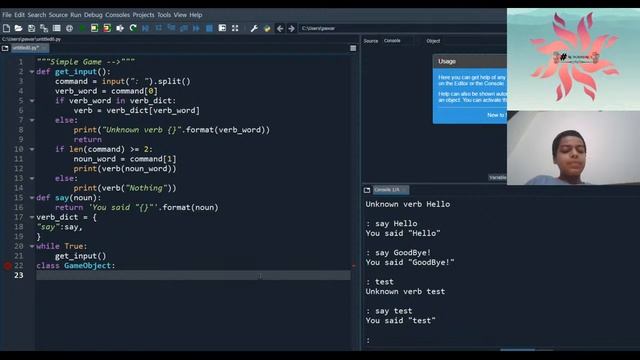
Task: Run cell and advance icon
Action: point(107,28)
